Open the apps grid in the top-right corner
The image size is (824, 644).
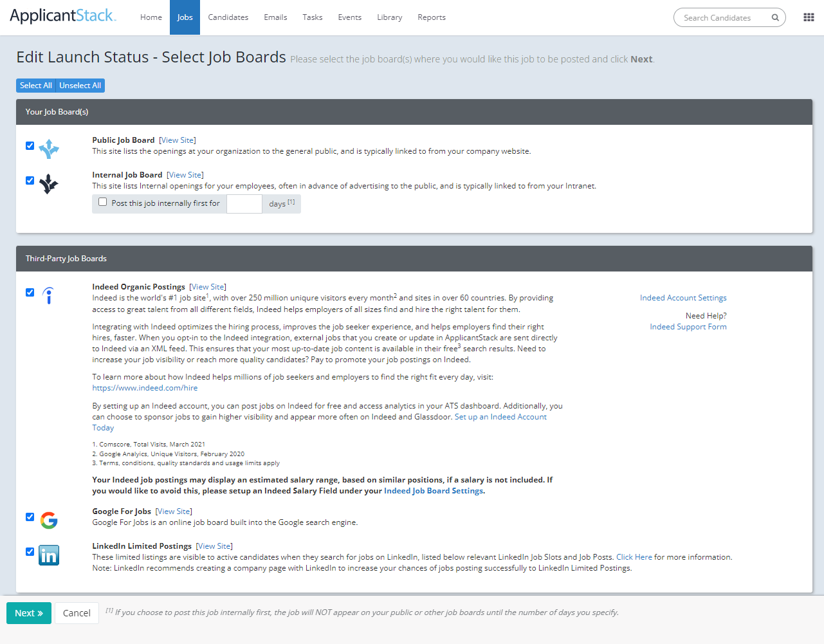809,17
